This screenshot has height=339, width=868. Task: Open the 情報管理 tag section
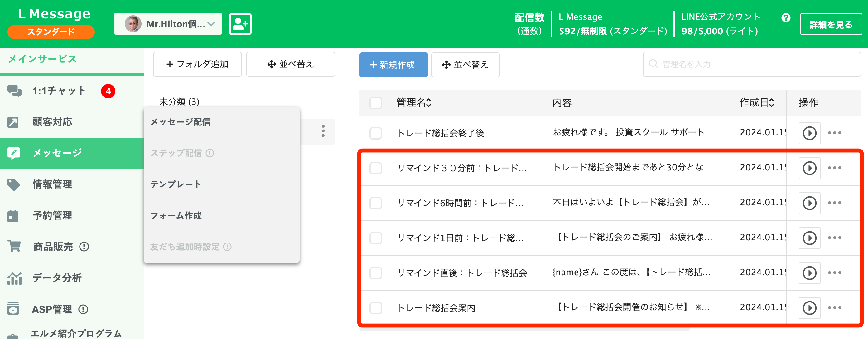[52, 184]
